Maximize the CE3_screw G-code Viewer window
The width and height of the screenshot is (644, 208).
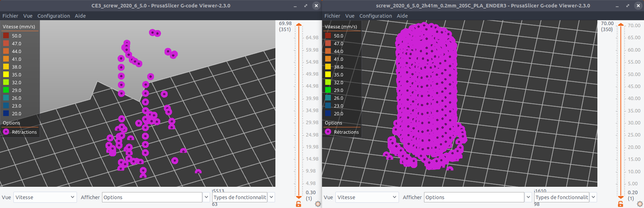306,6
